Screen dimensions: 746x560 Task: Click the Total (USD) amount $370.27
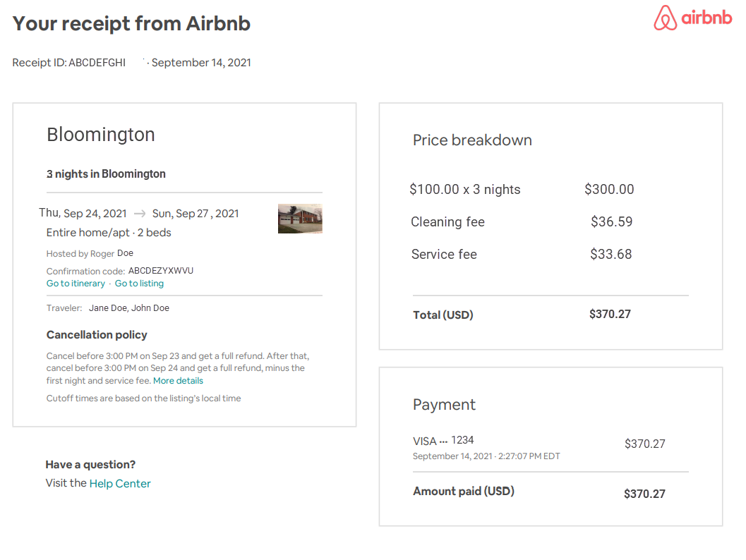[610, 315]
